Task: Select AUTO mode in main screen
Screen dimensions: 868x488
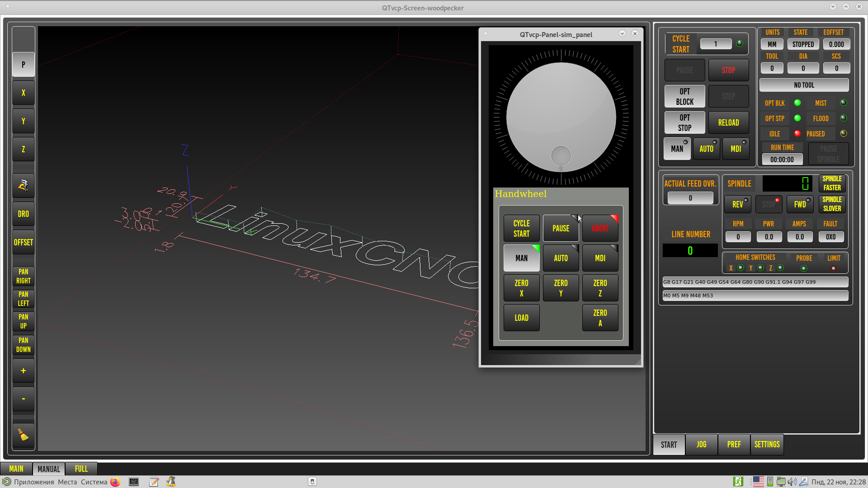Action: (707, 149)
